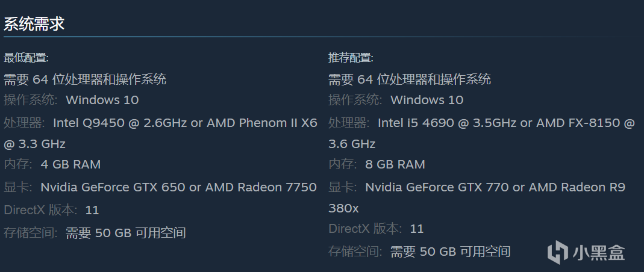Click the 小黑盒 watermark text
This screenshot has width=644, height=272.
[599, 252]
